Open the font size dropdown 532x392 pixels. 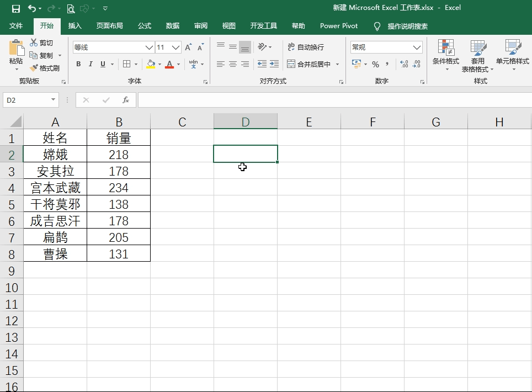[x=175, y=47]
